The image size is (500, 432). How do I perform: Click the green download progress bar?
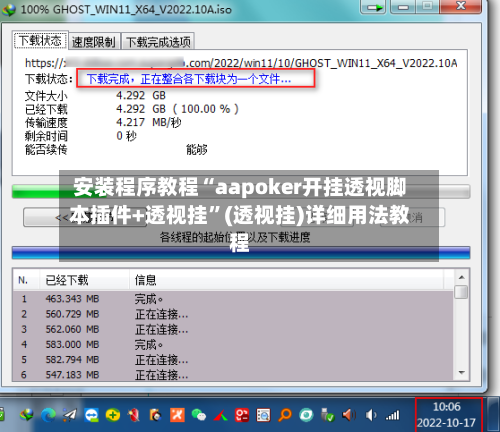point(241,191)
